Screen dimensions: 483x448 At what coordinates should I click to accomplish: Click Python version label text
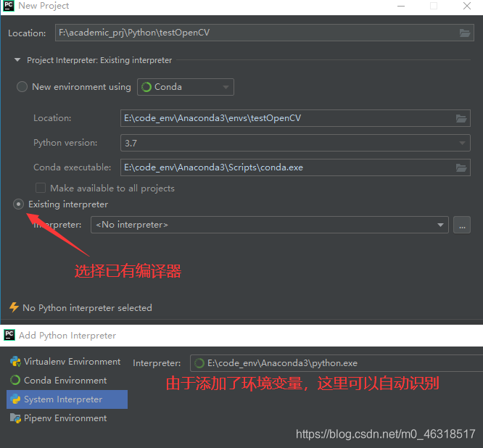click(x=65, y=143)
